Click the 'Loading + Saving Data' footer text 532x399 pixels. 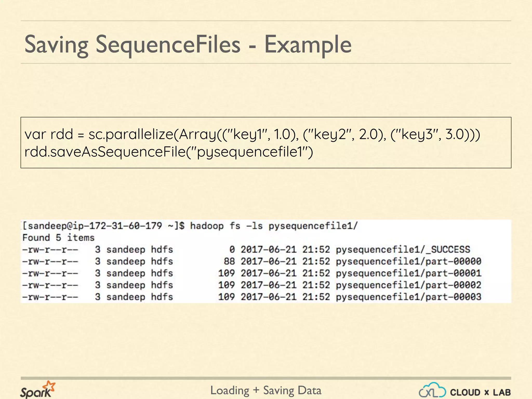pos(266,390)
